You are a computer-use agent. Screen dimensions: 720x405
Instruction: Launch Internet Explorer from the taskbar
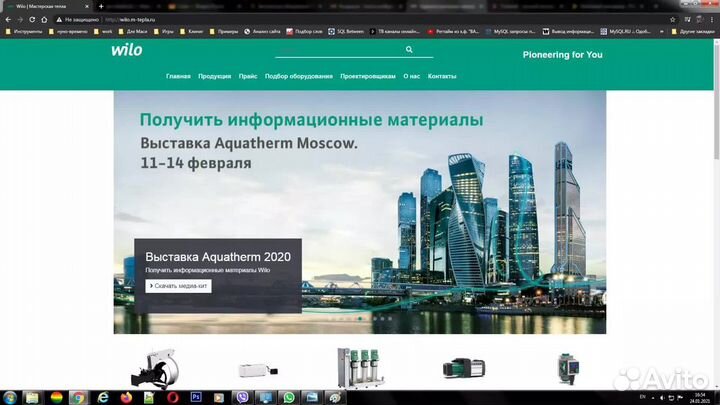pyautogui.click(x=103, y=398)
